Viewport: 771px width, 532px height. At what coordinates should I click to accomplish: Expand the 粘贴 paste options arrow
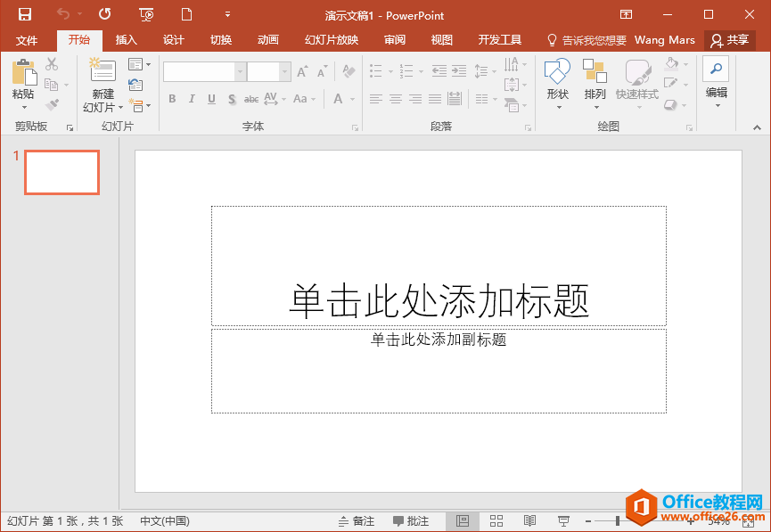[23, 107]
